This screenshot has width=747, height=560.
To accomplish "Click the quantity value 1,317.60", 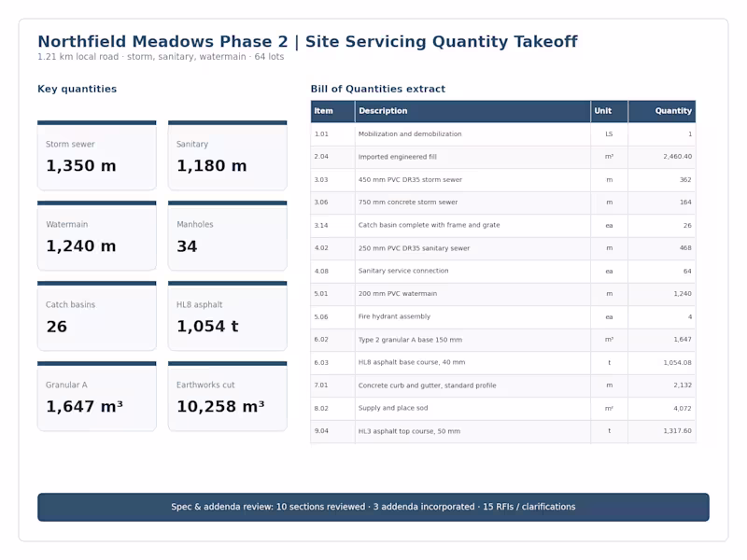I will coord(678,431).
